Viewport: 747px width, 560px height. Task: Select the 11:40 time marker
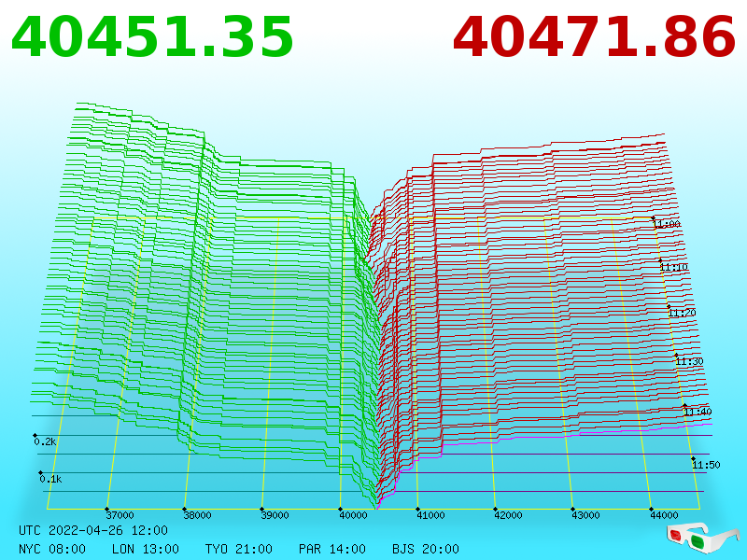pyautogui.click(x=698, y=412)
